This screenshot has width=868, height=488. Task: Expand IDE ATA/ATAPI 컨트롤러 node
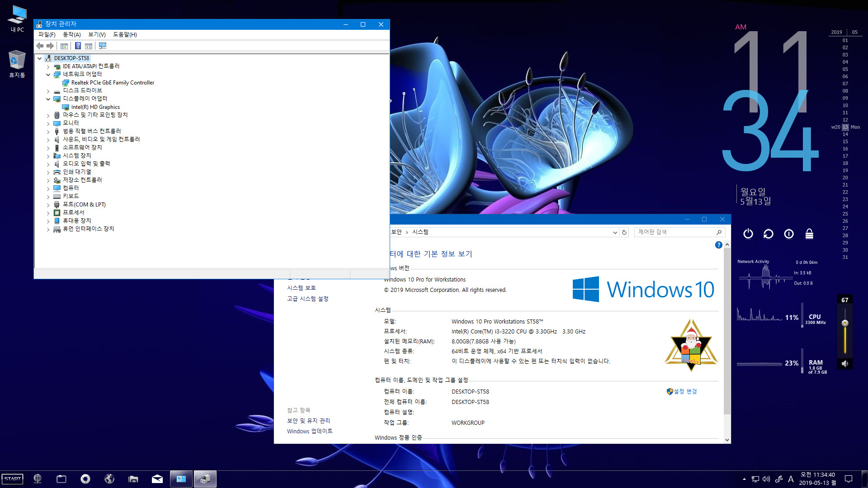[x=48, y=66]
